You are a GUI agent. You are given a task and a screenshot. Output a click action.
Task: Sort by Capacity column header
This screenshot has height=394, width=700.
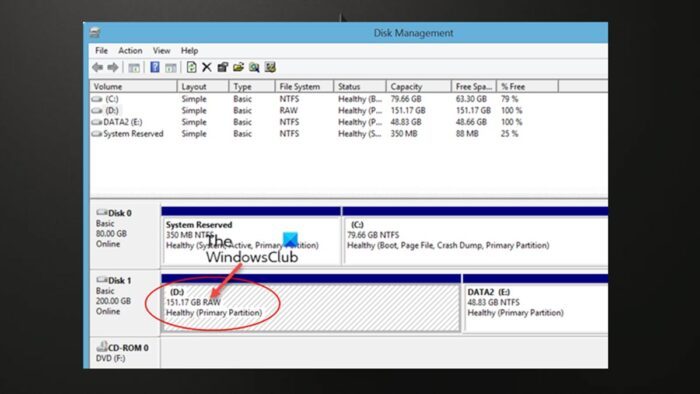tap(419, 87)
